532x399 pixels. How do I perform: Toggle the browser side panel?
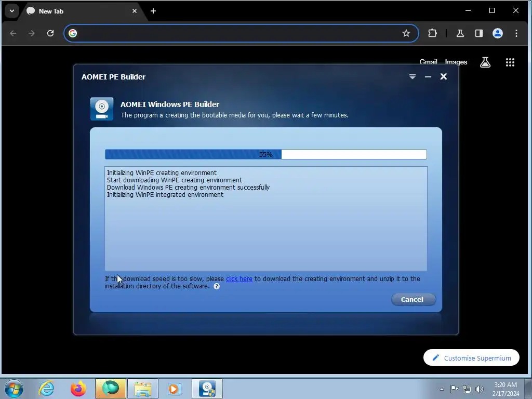tap(478, 33)
